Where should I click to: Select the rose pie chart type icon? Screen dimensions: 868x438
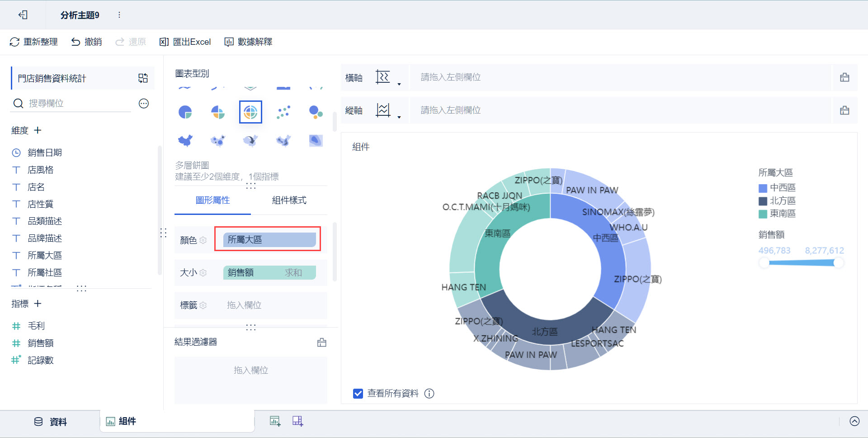pyautogui.click(x=218, y=112)
